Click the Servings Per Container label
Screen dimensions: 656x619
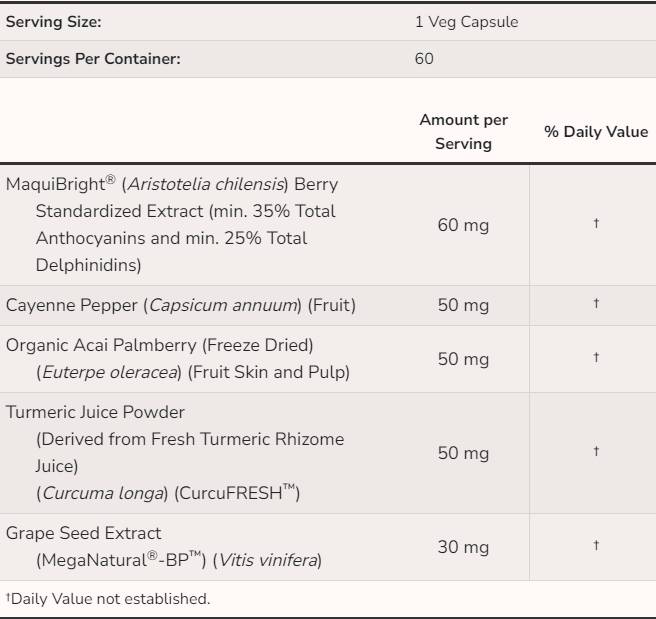93,58
